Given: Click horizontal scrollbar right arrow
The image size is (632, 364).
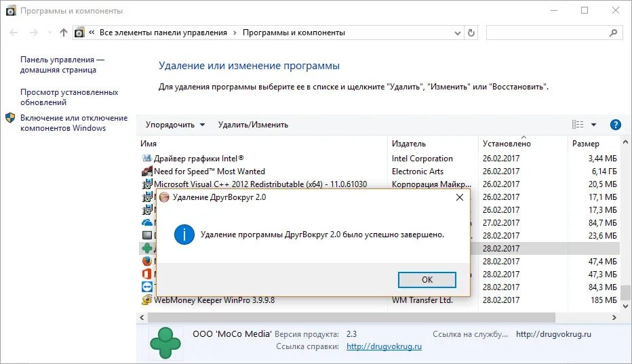Looking at the screenshot, I should [x=614, y=318].
